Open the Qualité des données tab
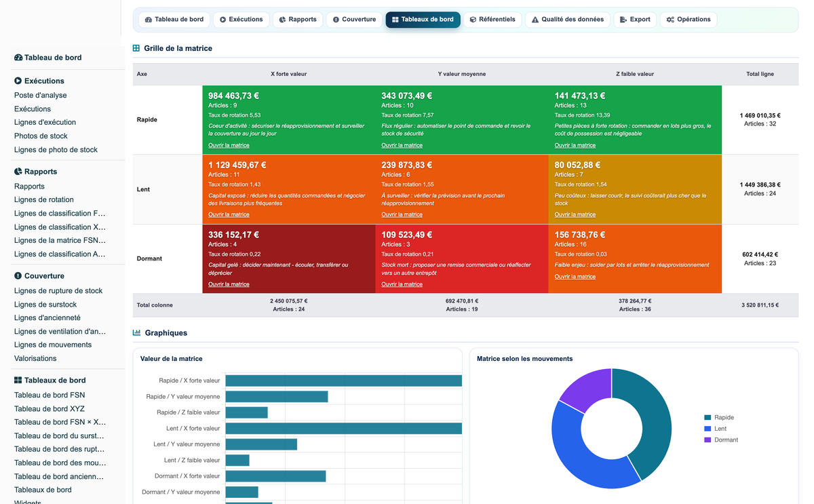This screenshot has height=504, width=814. tap(568, 20)
